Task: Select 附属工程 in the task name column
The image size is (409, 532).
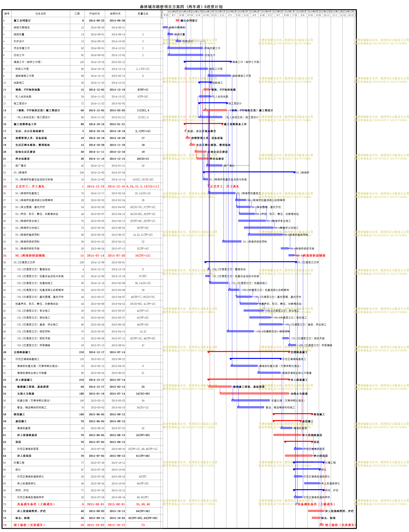Action: pyautogui.click(x=19, y=463)
